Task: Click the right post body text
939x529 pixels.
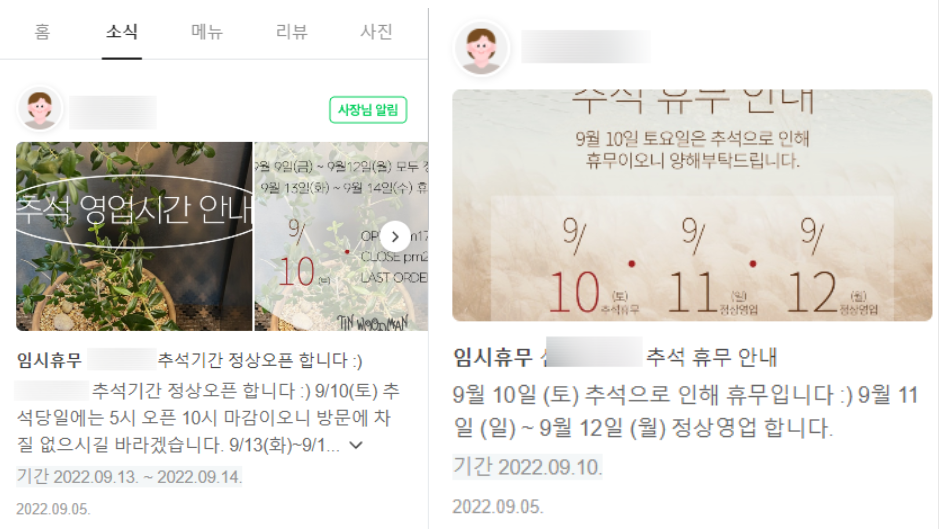Action: [686, 411]
